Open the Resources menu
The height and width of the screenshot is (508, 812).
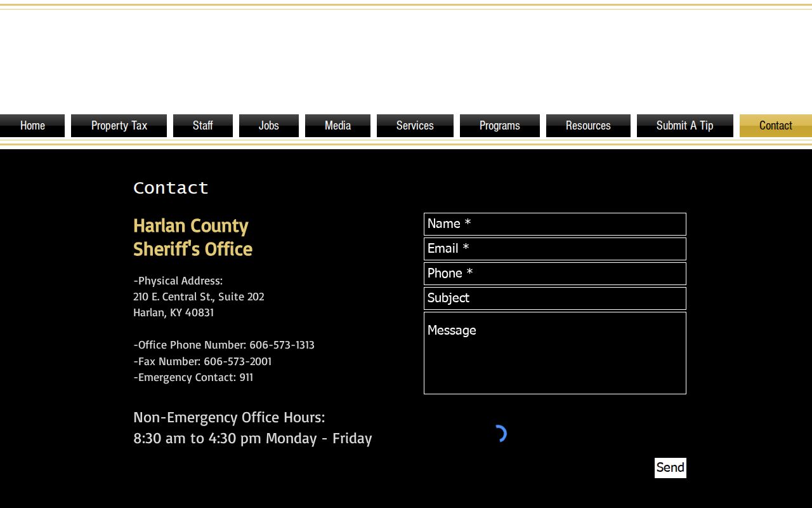pos(588,126)
